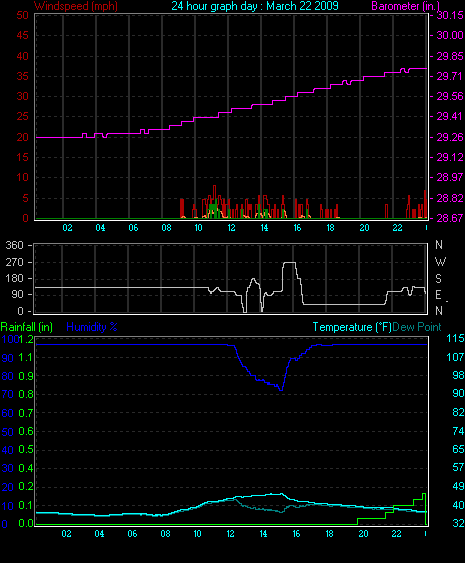Click the Rainfall (in) legend label
The height and width of the screenshot is (563, 465).
click(x=27, y=327)
